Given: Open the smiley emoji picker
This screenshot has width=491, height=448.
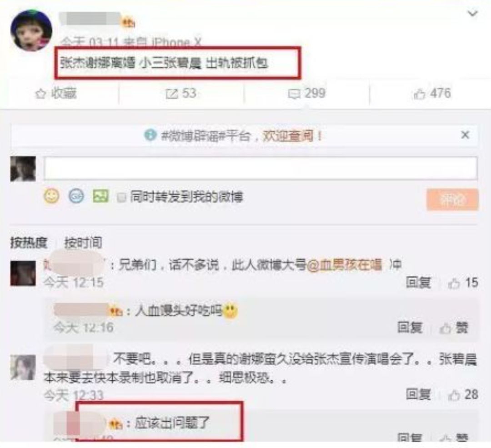Looking at the screenshot, I should [x=51, y=196].
